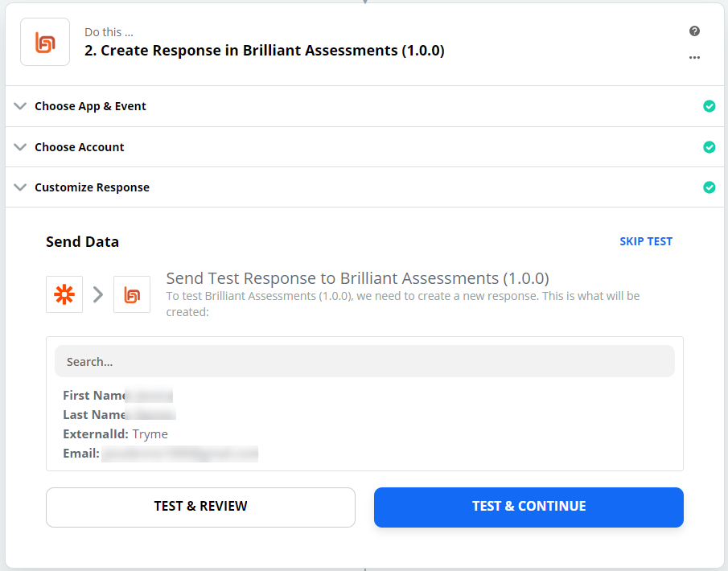Click the orange Zapier asterisk icon

click(x=64, y=294)
